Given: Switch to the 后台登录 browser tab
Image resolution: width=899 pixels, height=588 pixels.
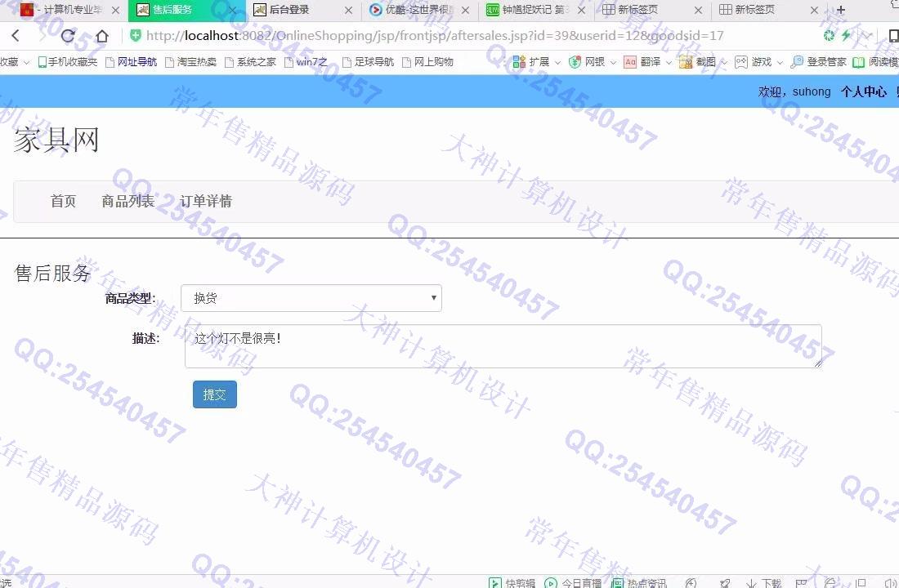Looking at the screenshot, I should [x=302, y=10].
